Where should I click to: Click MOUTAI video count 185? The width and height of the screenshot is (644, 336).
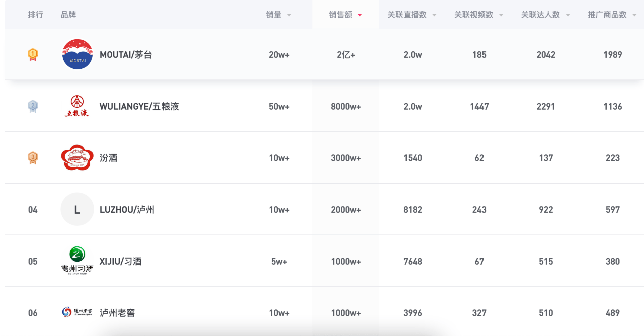479,55
